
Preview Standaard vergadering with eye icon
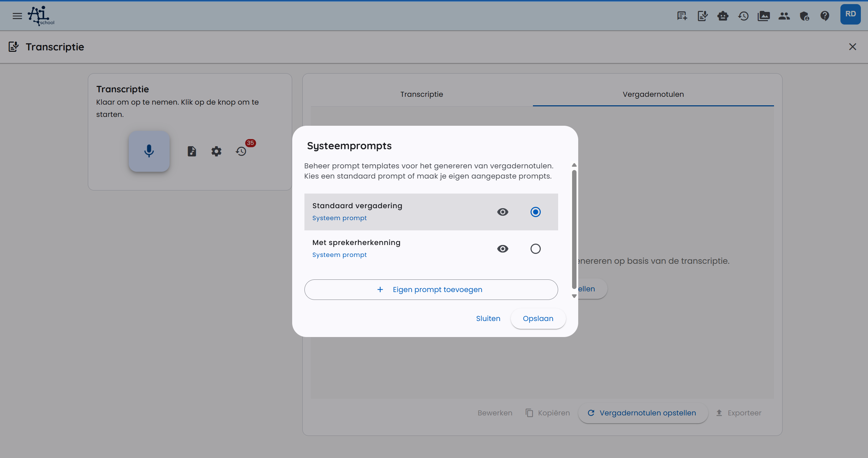503,212
